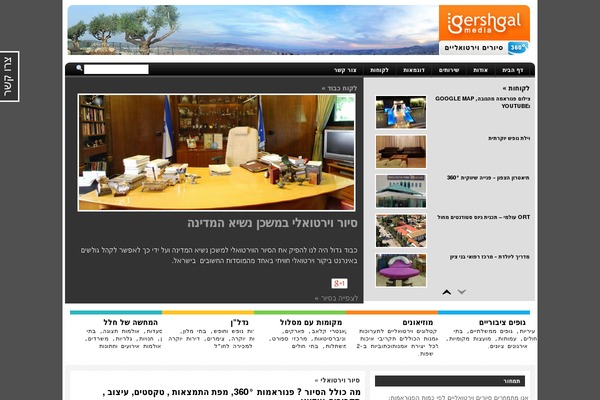Screen dimensions: 600x400
Task: Click the וילת נופש יוקרתית text link
Action: click(509, 138)
